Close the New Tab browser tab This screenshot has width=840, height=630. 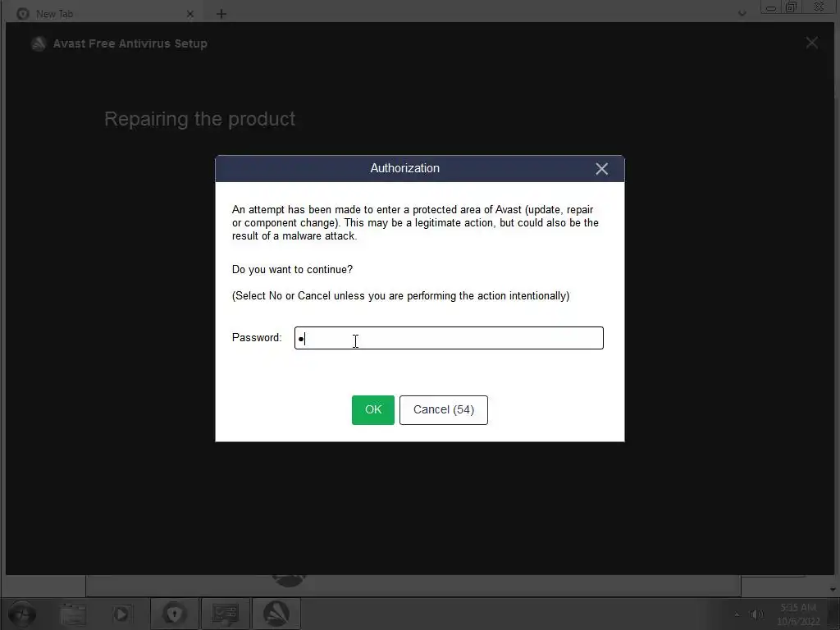coord(190,15)
